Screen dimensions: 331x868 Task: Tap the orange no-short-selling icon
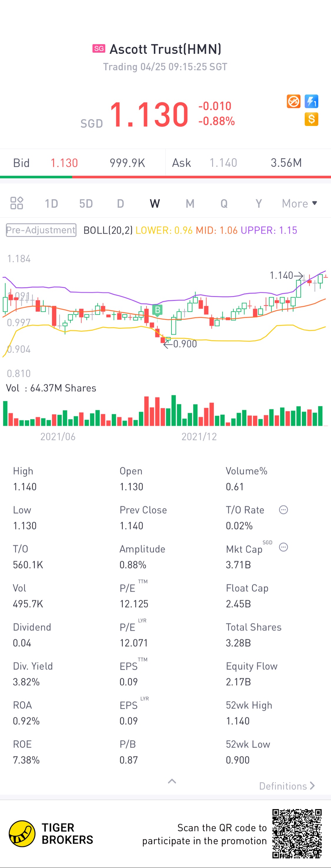click(293, 102)
